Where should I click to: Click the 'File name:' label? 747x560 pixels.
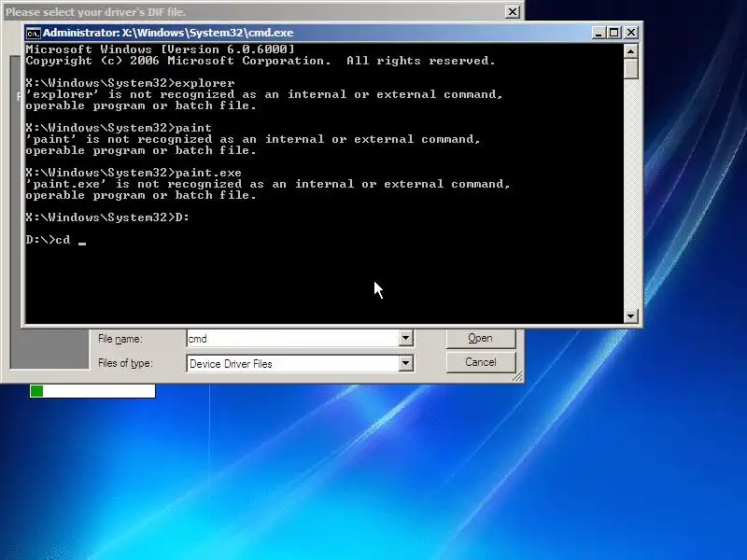tap(120, 339)
